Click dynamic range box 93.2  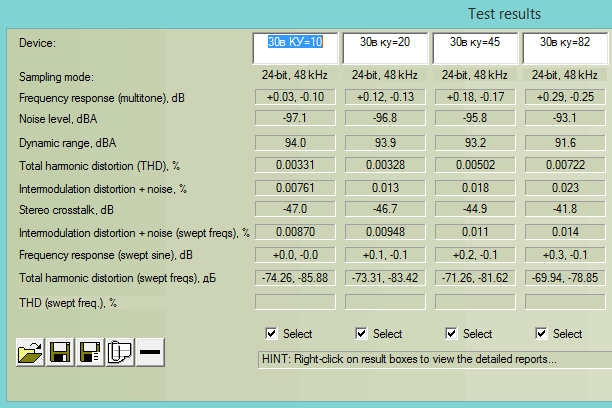(x=475, y=143)
